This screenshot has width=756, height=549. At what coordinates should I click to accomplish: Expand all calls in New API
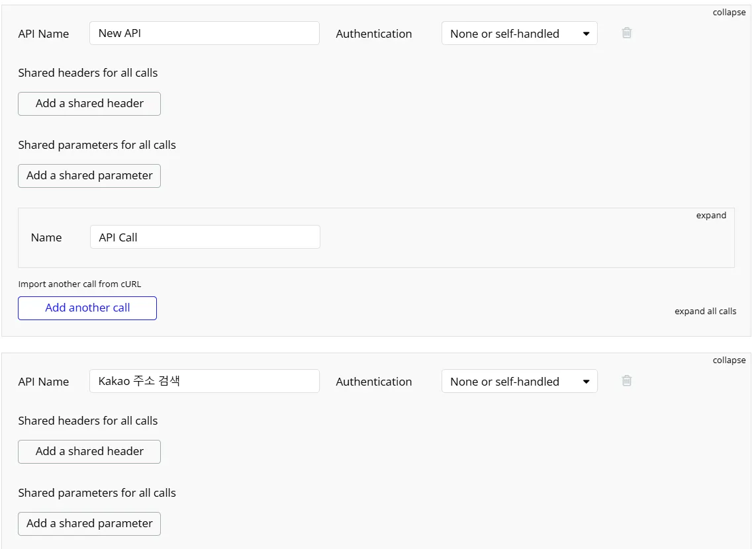(x=705, y=312)
